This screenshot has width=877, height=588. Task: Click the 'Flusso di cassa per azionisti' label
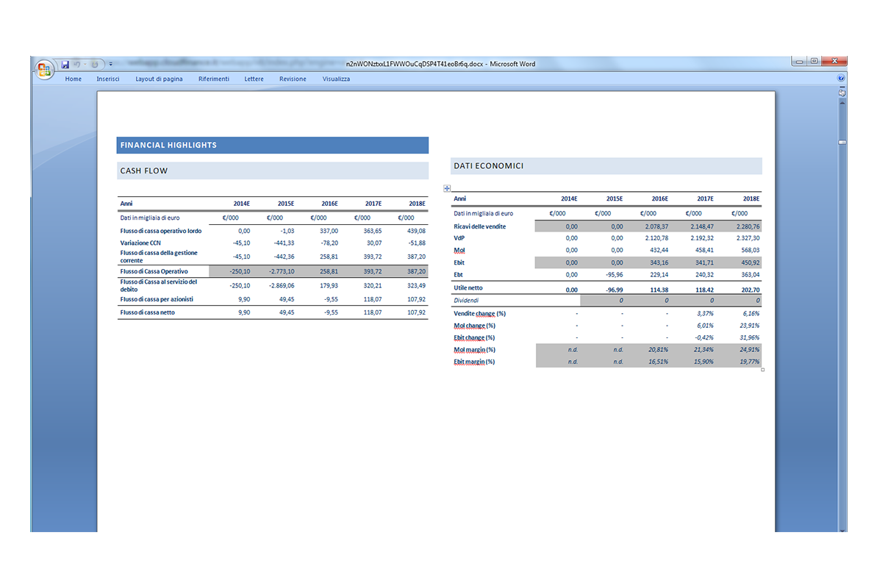pyautogui.click(x=157, y=299)
